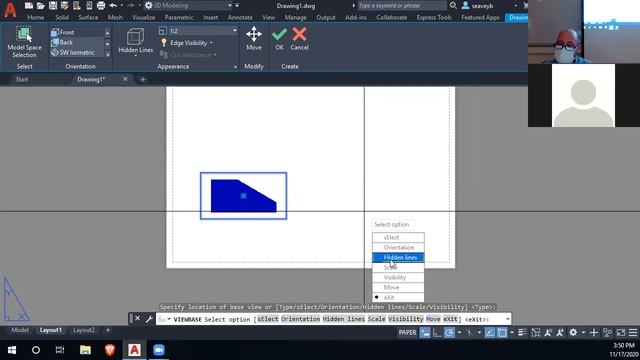Toggle ortho mode in status bar

(x=437, y=333)
